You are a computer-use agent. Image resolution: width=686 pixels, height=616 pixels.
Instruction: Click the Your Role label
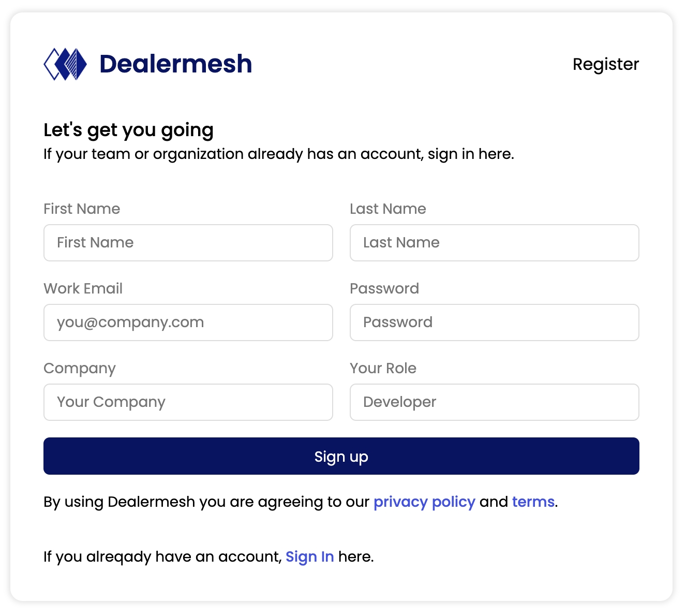tap(383, 368)
